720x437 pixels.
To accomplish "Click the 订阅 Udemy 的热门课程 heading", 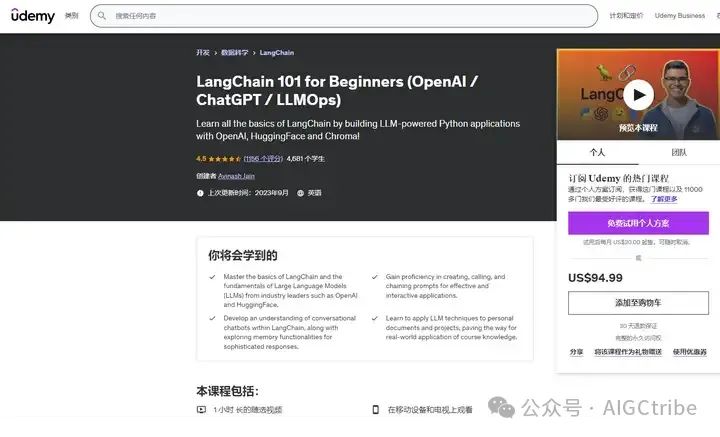I will point(619,178).
